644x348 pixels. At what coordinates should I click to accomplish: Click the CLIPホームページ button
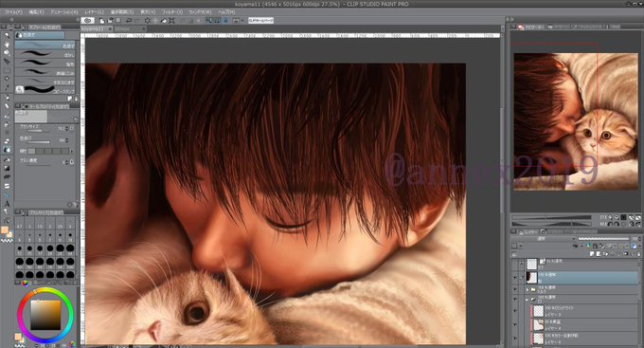coord(260,20)
